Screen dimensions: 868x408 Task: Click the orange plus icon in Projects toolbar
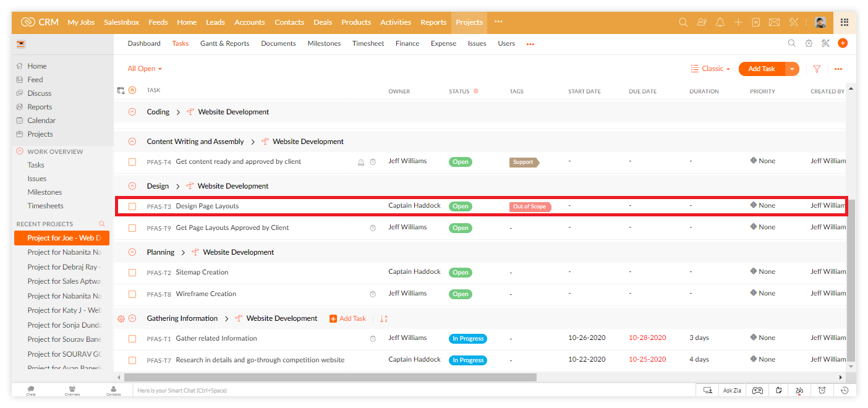click(x=843, y=43)
